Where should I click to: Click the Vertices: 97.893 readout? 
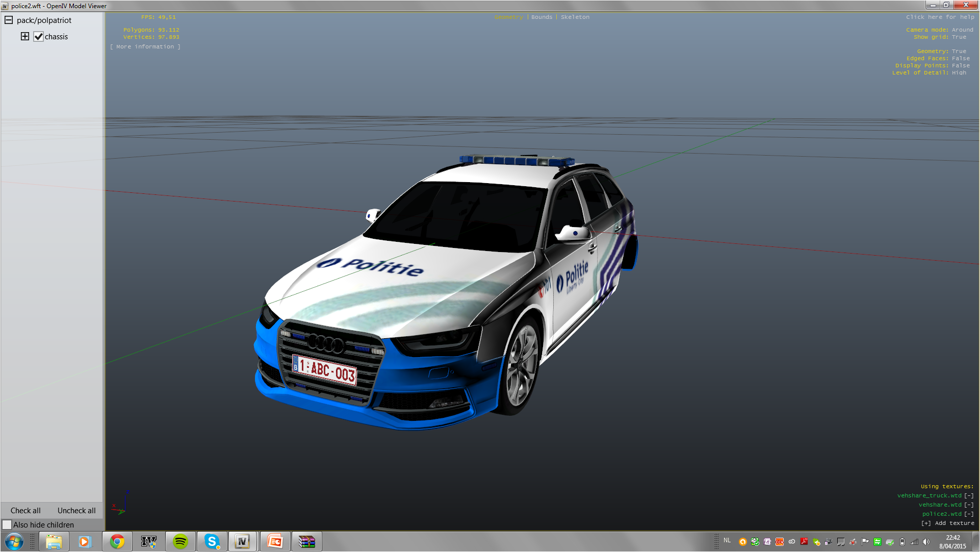(151, 37)
